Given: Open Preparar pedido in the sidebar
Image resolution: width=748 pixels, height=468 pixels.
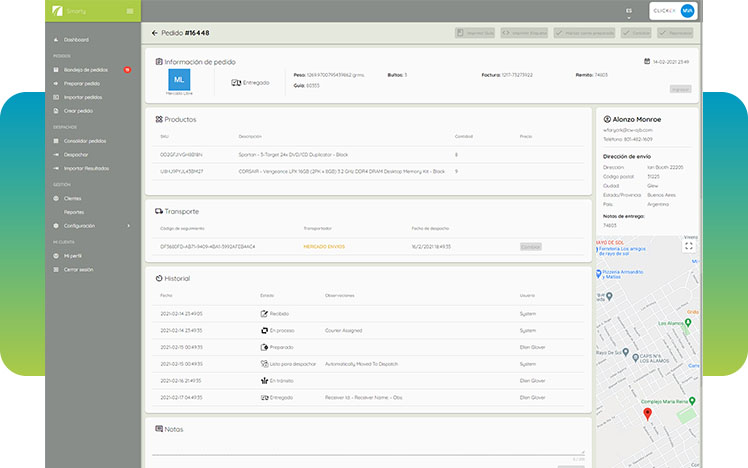Looking at the screenshot, I should (82, 83).
